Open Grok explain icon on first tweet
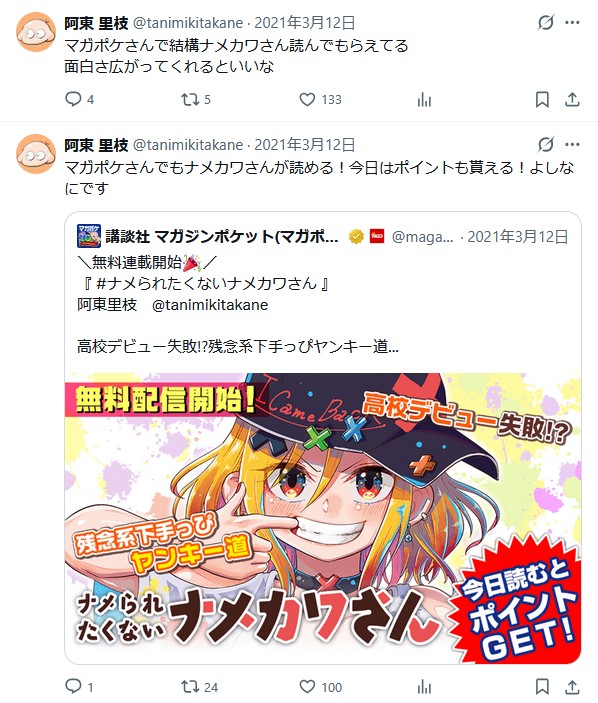Screen dimensions: 598x703 (546, 22)
